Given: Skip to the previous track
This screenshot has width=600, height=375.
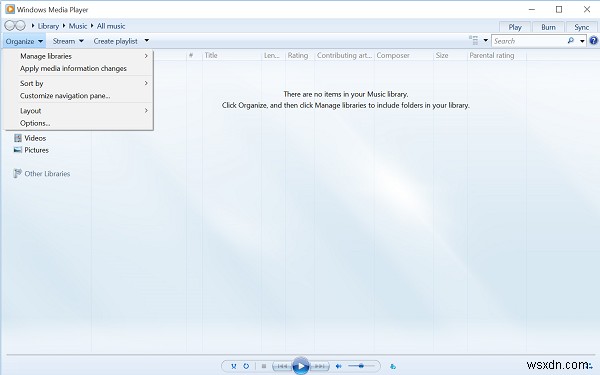Looking at the screenshot, I should (282, 366).
